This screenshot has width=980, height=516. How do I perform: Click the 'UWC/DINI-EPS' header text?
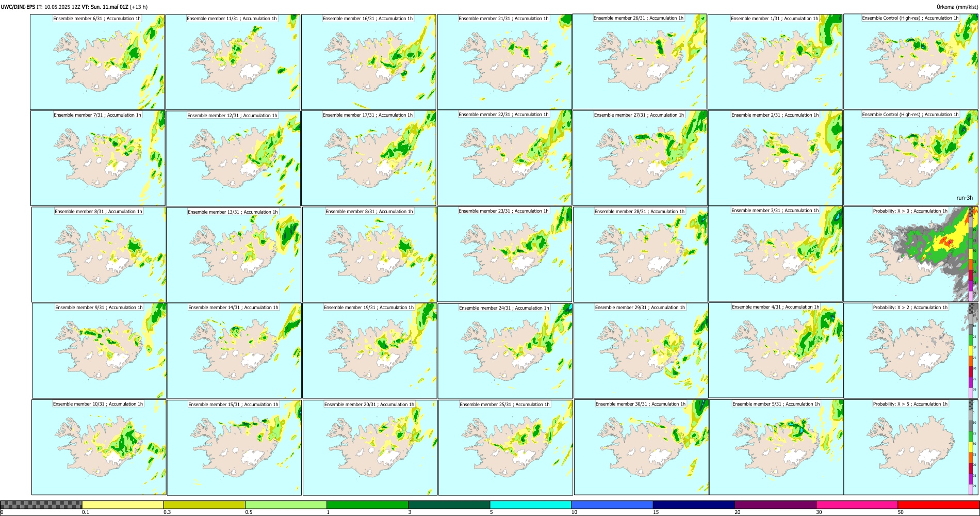pyautogui.click(x=18, y=7)
